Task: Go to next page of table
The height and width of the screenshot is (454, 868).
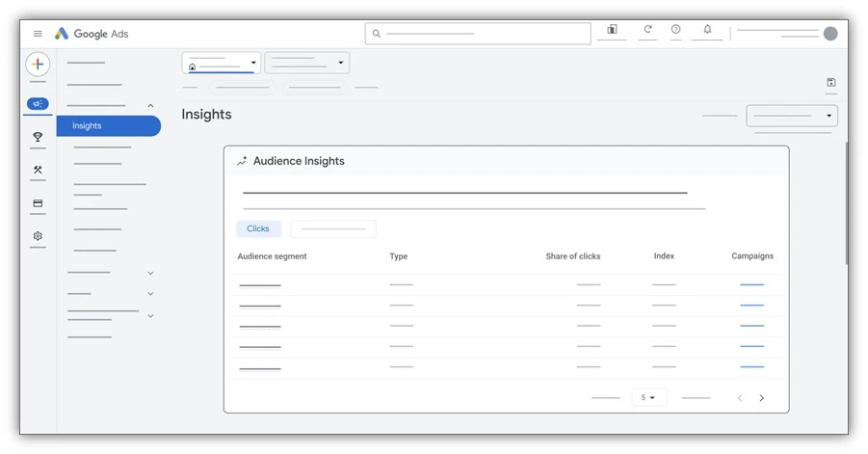Action: tap(762, 398)
